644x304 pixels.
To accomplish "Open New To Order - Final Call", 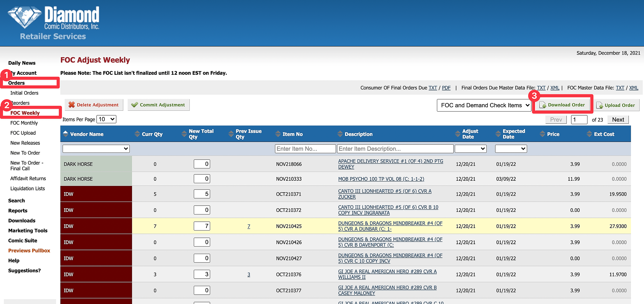I will pyautogui.click(x=27, y=166).
